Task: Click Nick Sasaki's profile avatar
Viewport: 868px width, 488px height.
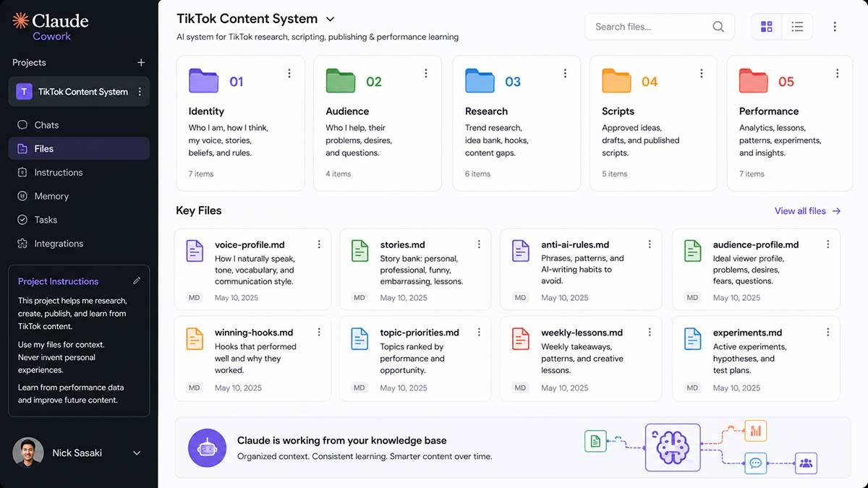Action: tap(28, 453)
